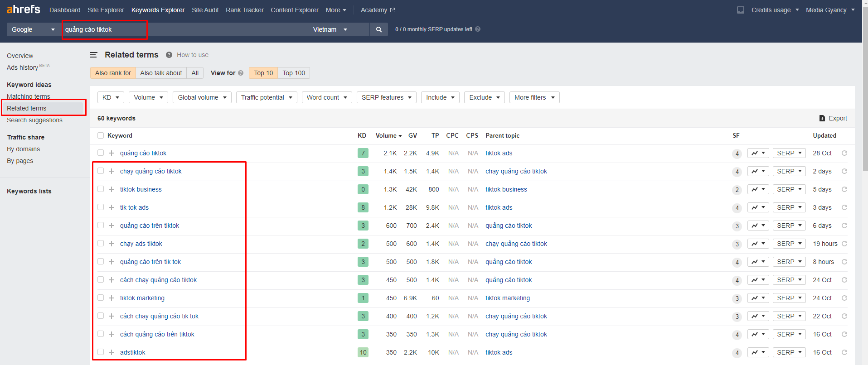
Task: Expand the Traffic potential filter
Action: (x=267, y=97)
